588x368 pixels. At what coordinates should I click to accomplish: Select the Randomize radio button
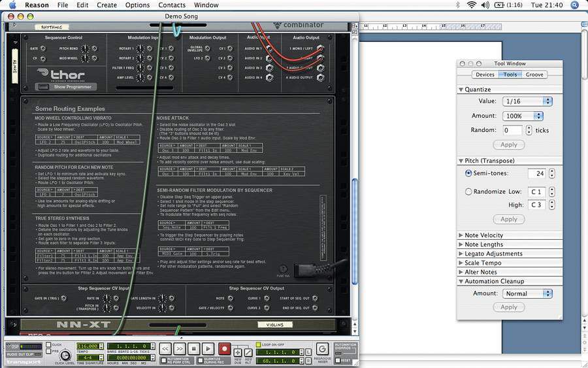pos(468,192)
